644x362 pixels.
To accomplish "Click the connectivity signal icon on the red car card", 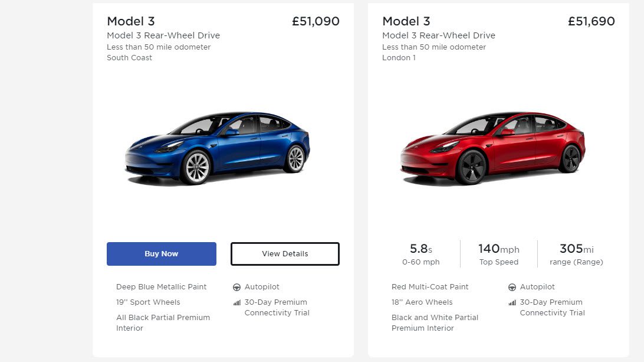I will (x=512, y=303).
